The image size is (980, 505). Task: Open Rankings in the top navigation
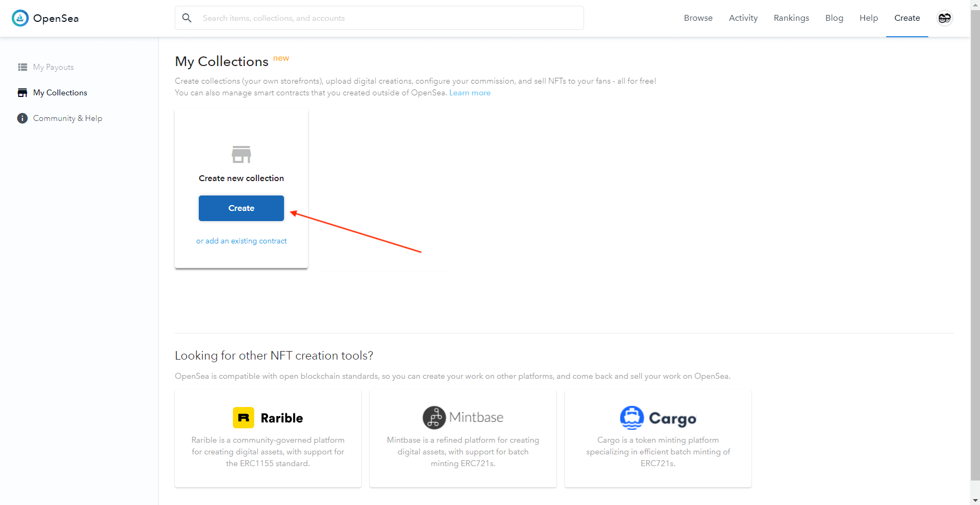[x=791, y=18]
